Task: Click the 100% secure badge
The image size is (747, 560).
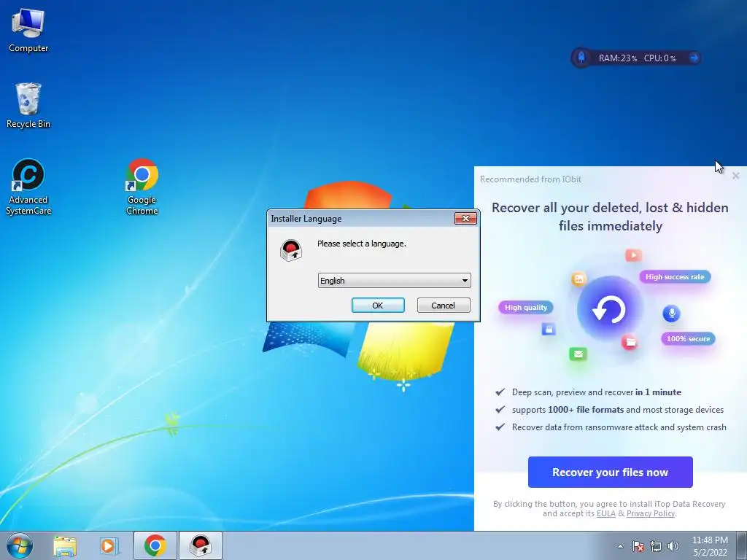Action: point(688,338)
